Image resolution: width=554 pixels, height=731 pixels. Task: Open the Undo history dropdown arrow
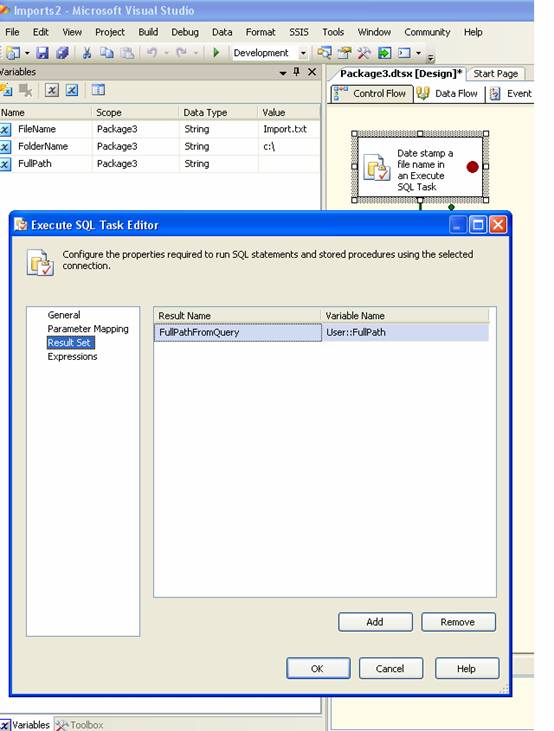166,53
